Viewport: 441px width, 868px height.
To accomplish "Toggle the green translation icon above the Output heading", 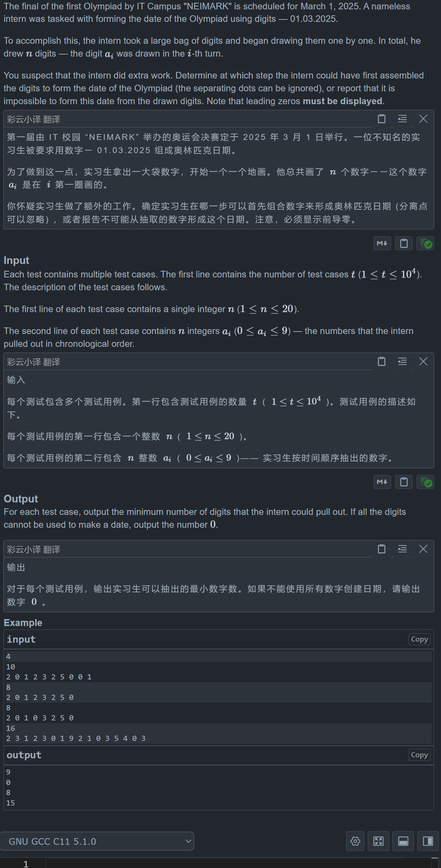I will (x=426, y=482).
